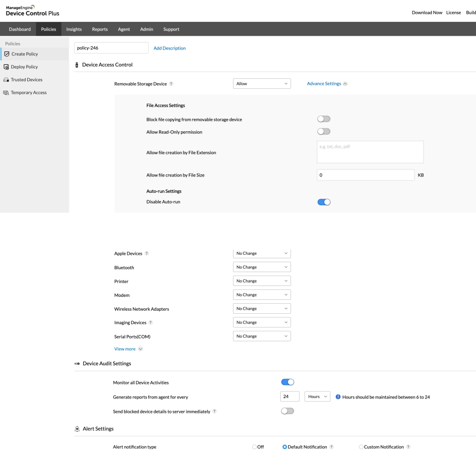Select the Custom Notification radio button

coord(362,447)
